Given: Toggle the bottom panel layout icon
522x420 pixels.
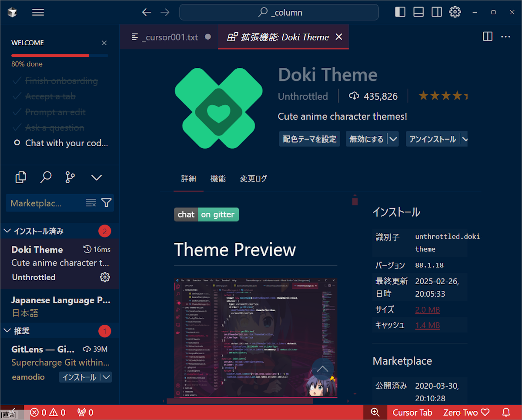Looking at the screenshot, I should click(418, 12).
